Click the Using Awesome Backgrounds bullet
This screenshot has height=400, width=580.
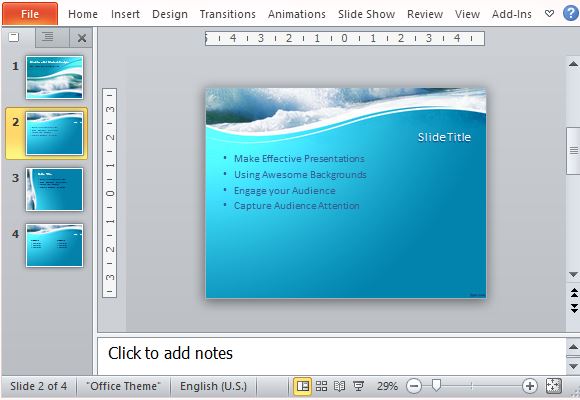[x=300, y=174]
